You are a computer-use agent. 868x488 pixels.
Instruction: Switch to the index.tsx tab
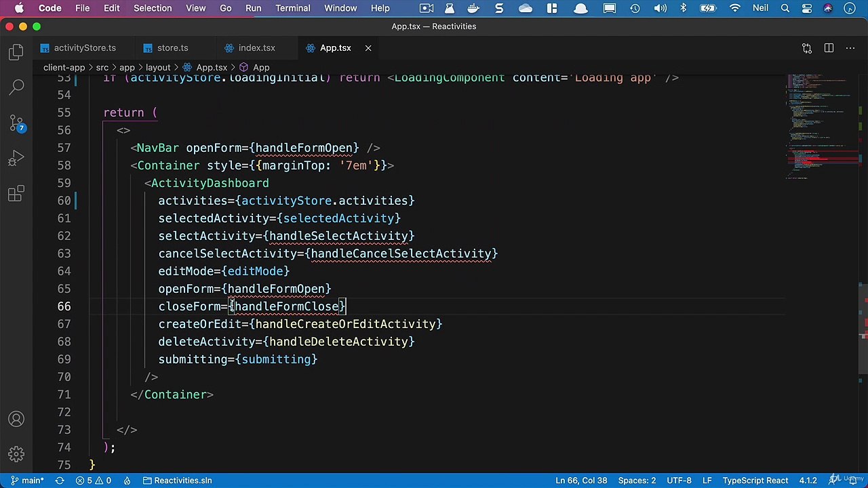256,48
